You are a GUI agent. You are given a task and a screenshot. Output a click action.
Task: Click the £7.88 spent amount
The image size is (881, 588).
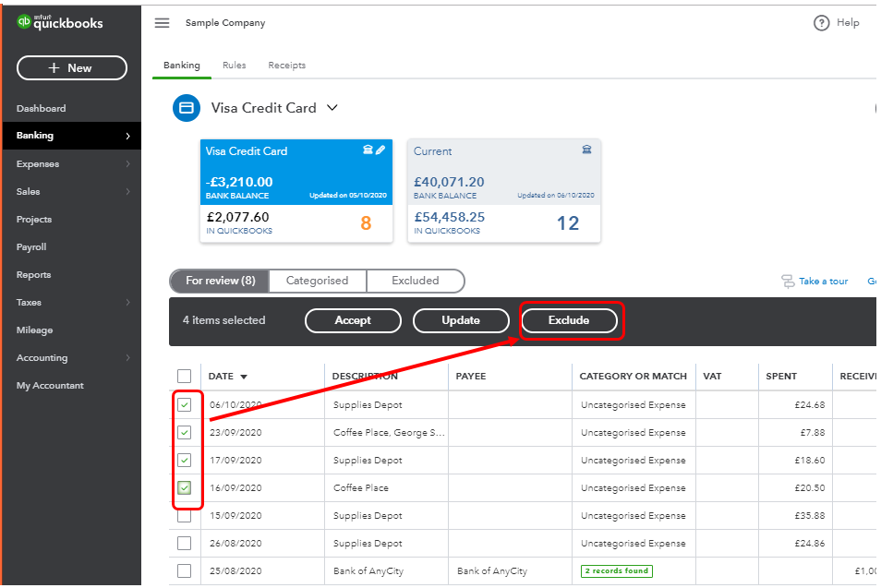pos(813,432)
